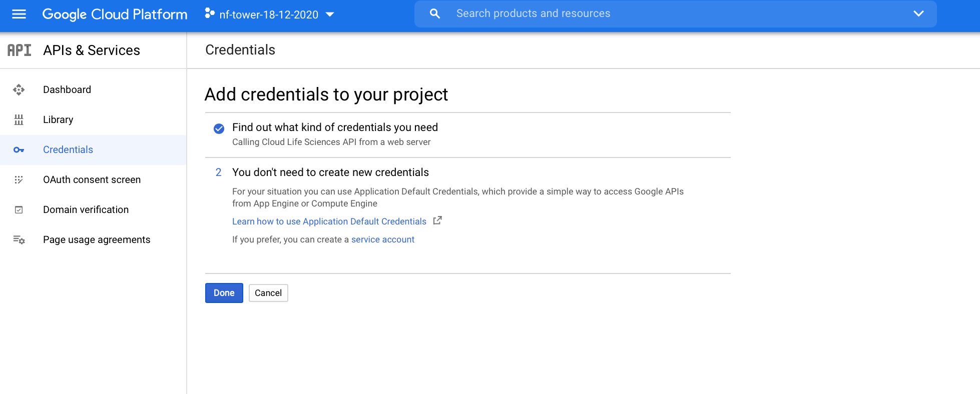This screenshot has height=394, width=980.
Task: Click the API logo icon
Action: 20,50
